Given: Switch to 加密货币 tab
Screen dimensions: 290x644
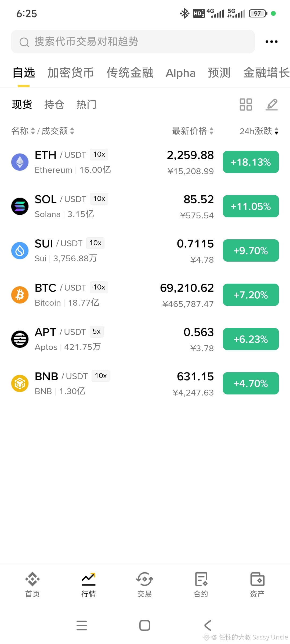Looking at the screenshot, I should [x=71, y=73].
